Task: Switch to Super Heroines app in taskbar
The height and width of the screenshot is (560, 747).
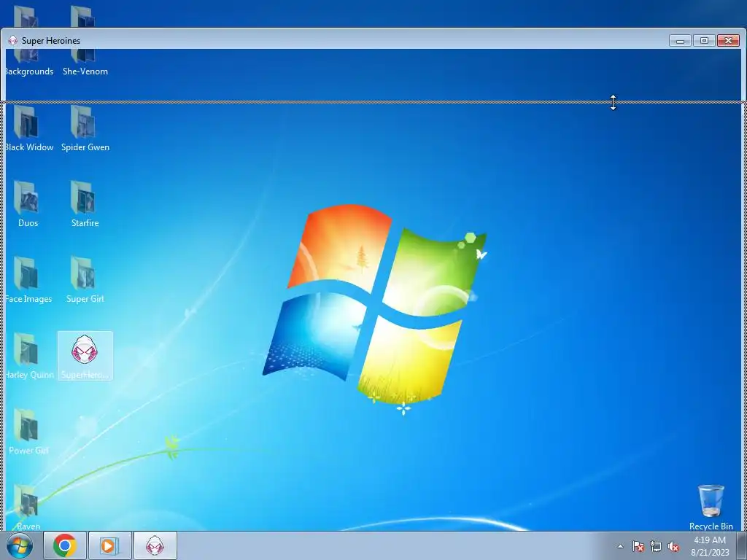Action: 155,545
